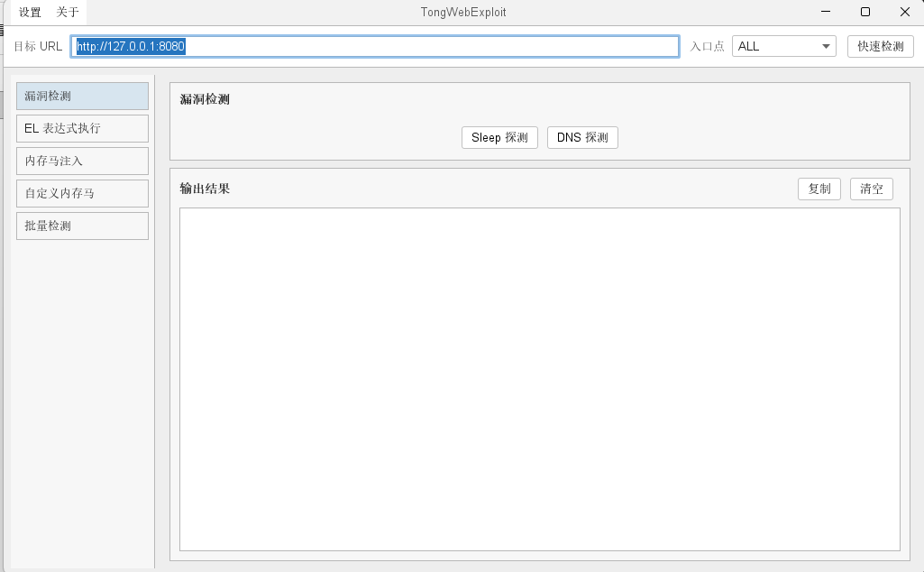Expand the 入口点 ALL dropdown
924x572 pixels.
783,47
